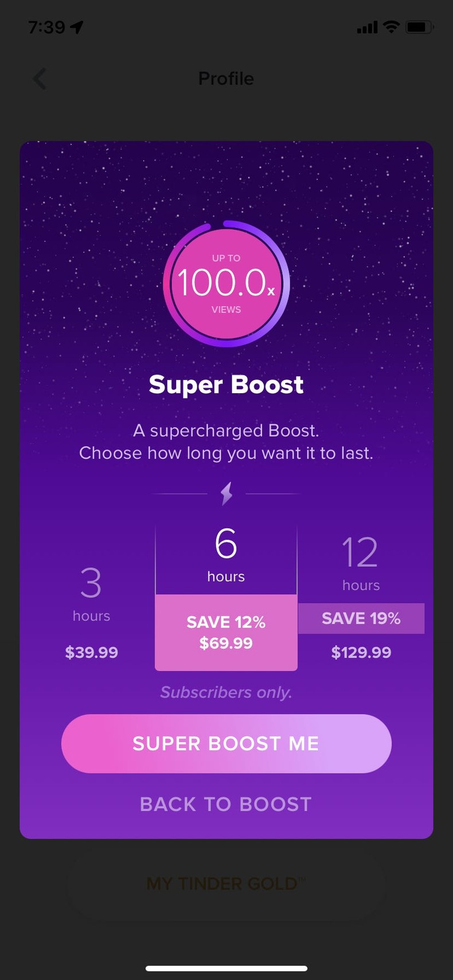Tap the lightning bolt Boost icon
The image size is (453, 980).
[226, 493]
